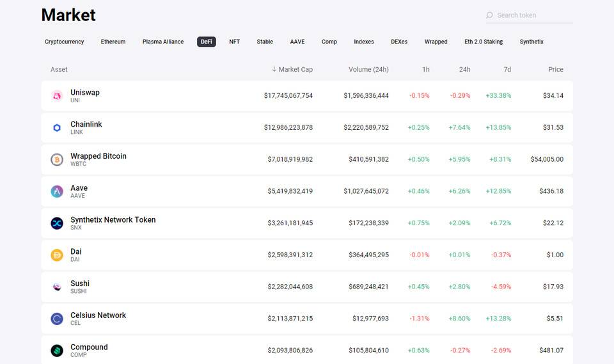
Task: Click the Wrapped Bitcoin icon
Action: pos(57,160)
